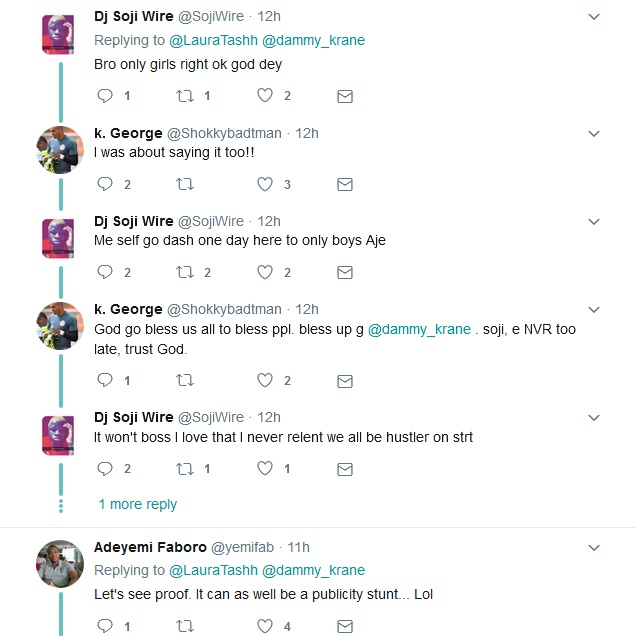The image size is (636, 636).
Task: Reply to Dj Soji Wire's "Bro only girls" tweet
Action: point(105,96)
